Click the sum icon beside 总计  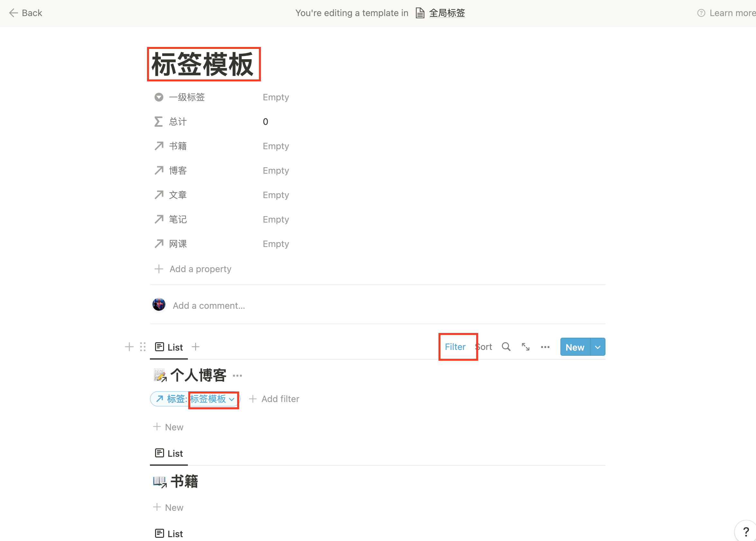pyautogui.click(x=159, y=121)
